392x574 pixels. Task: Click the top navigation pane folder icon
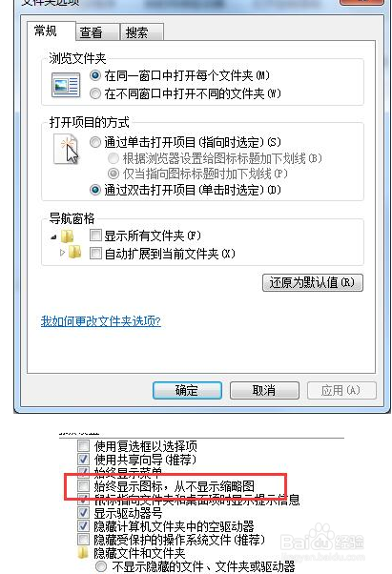click(x=68, y=236)
